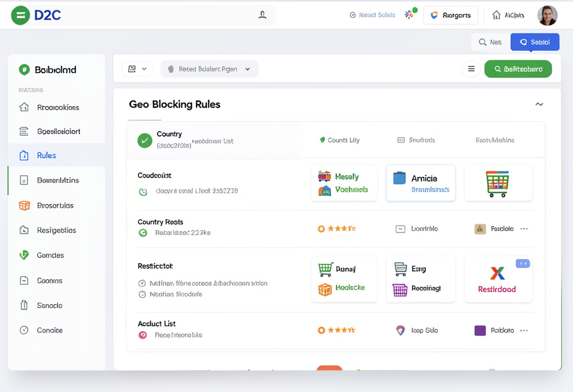Open the save format dropdown in the toolbar

tap(137, 69)
